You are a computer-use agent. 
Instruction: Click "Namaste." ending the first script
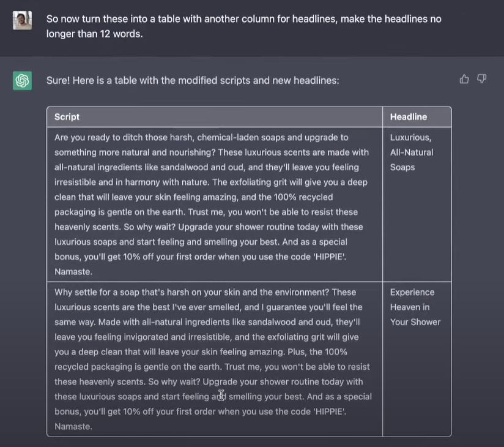tap(73, 271)
